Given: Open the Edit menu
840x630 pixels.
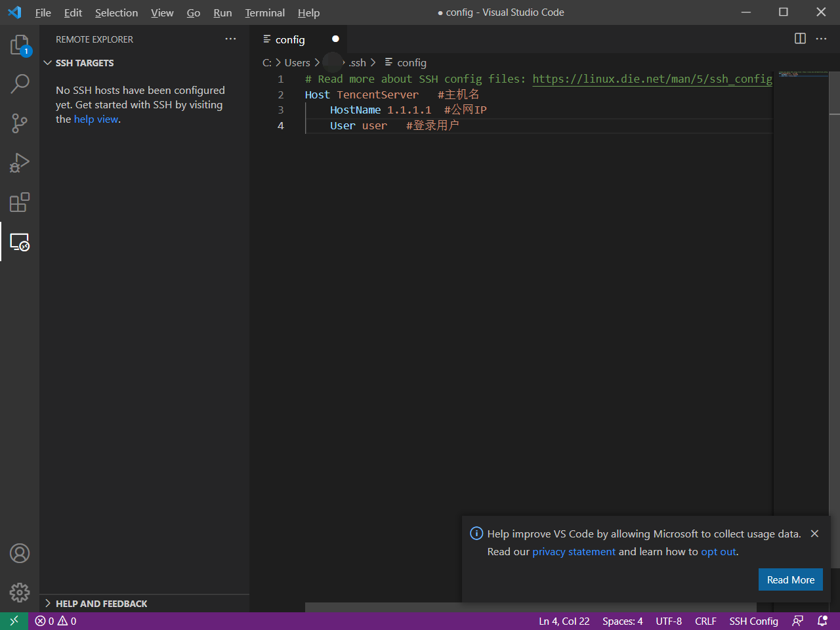Looking at the screenshot, I should tap(73, 12).
